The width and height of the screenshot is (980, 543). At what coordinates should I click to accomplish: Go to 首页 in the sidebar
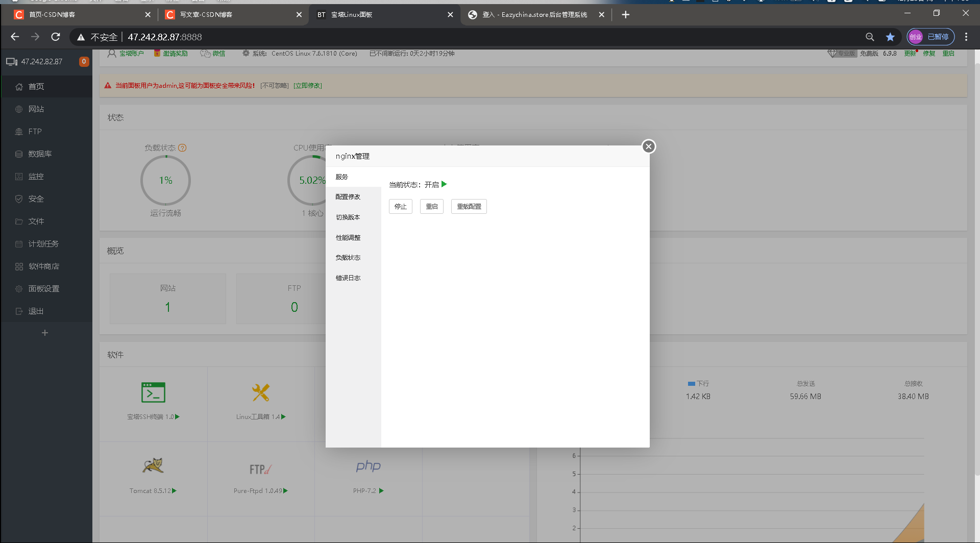pos(46,87)
